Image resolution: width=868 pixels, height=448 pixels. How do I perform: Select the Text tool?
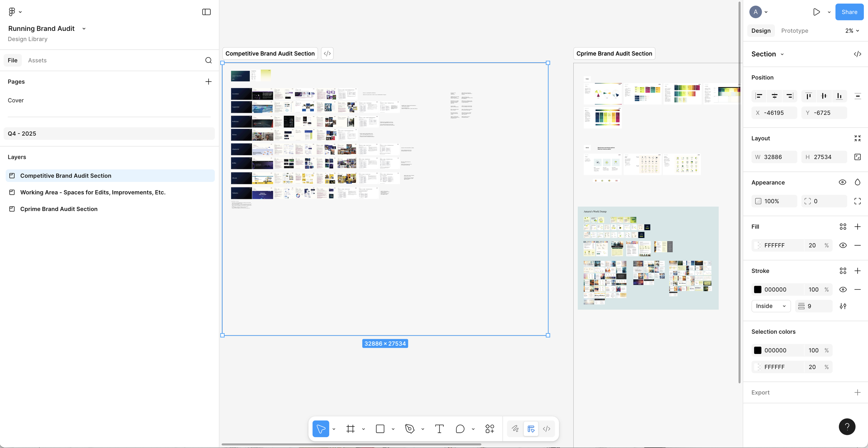click(x=439, y=429)
